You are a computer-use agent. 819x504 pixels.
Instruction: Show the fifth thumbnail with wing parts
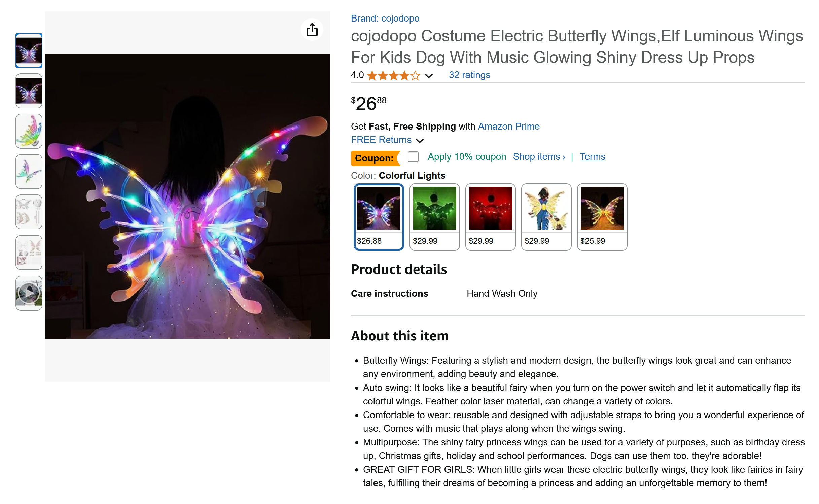(29, 212)
